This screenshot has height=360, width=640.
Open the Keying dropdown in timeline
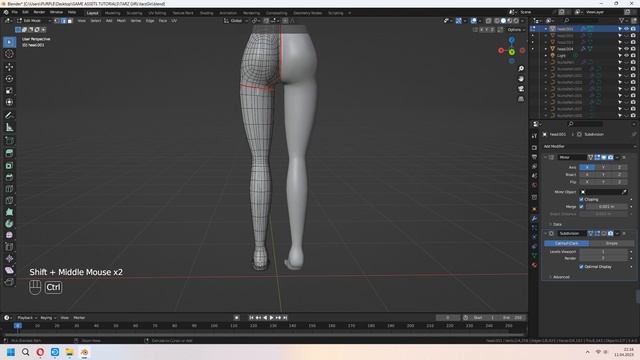click(48, 318)
